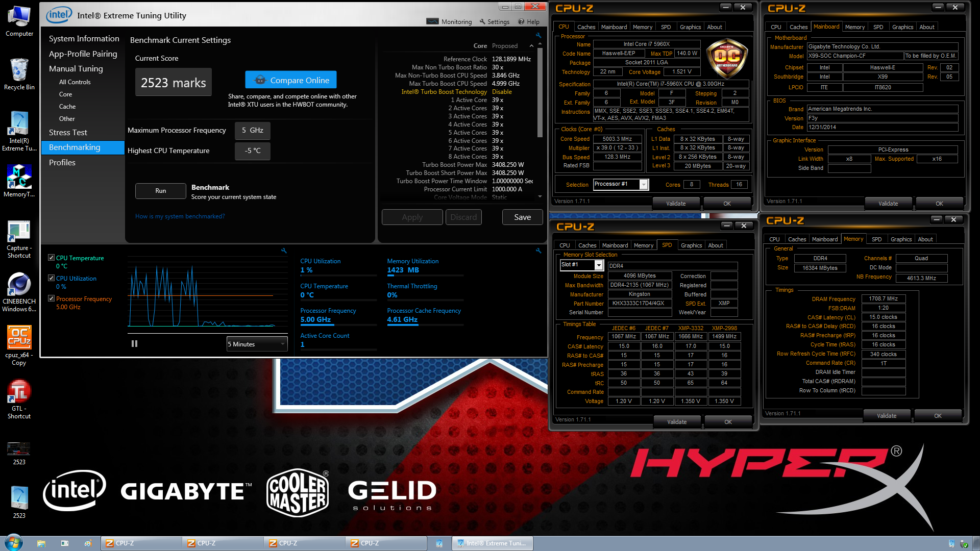980x551 pixels.
Task: Open 5 Minutes time range dropdown
Action: tap(257, 344)
